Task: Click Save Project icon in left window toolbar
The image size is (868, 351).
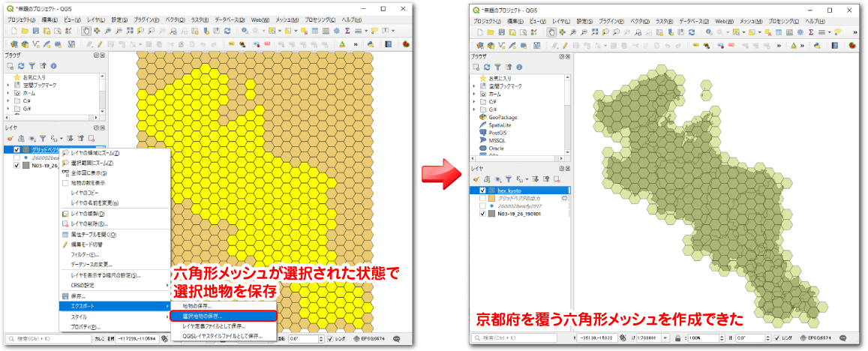Action: click(x=35, y=31)
